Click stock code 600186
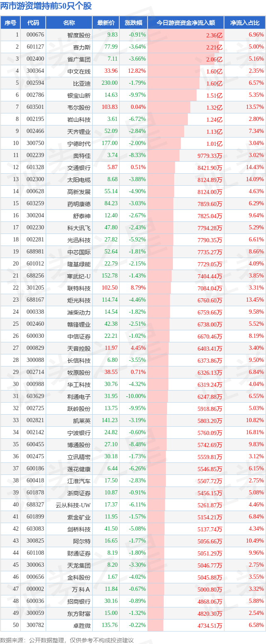This screenshot has height=644, width=266. (35, 469)
